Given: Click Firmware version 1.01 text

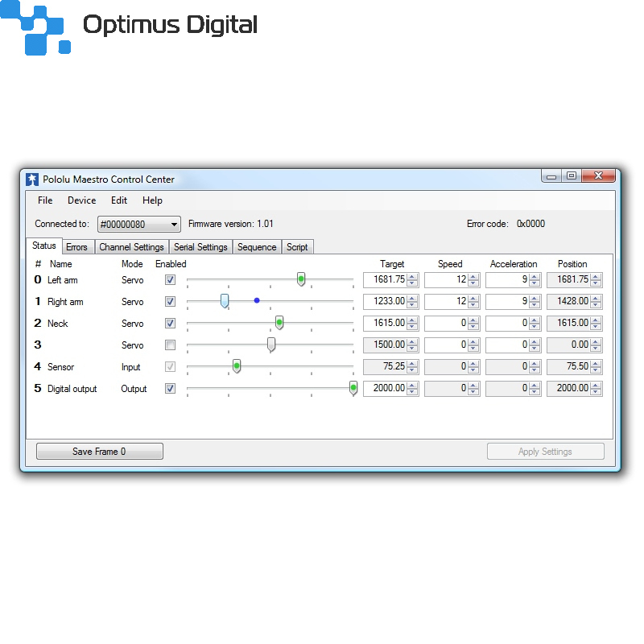Looking at the screenshot, I should coord(231,224).
